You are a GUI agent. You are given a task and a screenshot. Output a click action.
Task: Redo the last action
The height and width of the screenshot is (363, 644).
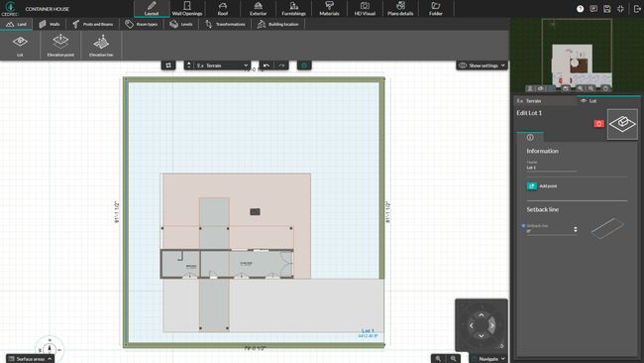(x=281, y=65)
